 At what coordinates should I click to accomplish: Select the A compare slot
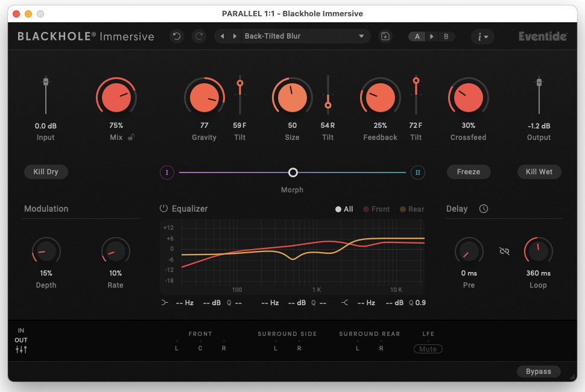[417, 37]
